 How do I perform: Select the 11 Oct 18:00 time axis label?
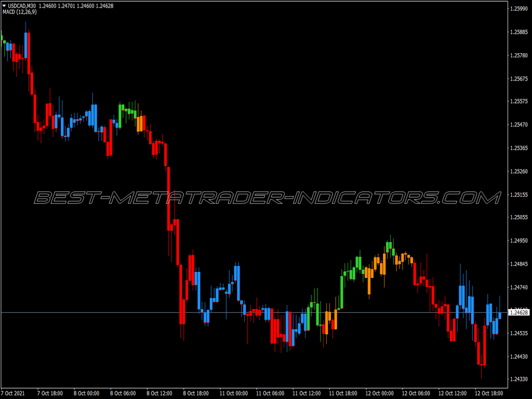[x=343, y=394]
